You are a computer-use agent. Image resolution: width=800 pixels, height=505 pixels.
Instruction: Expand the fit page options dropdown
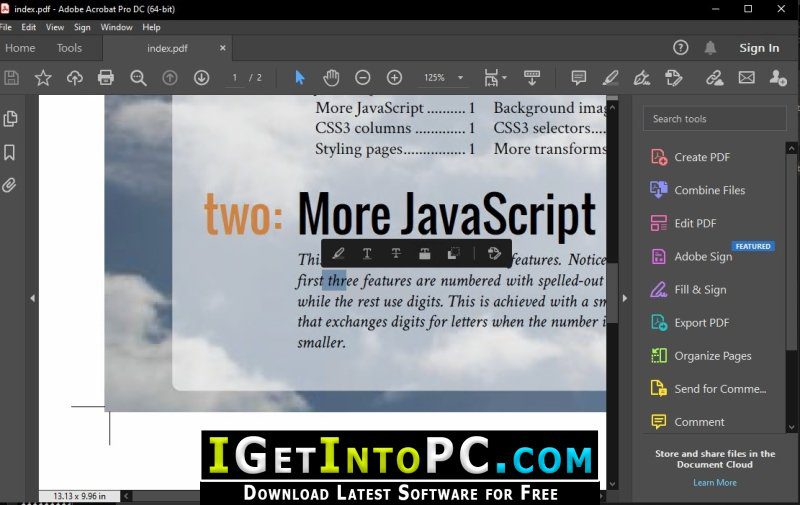505,78
